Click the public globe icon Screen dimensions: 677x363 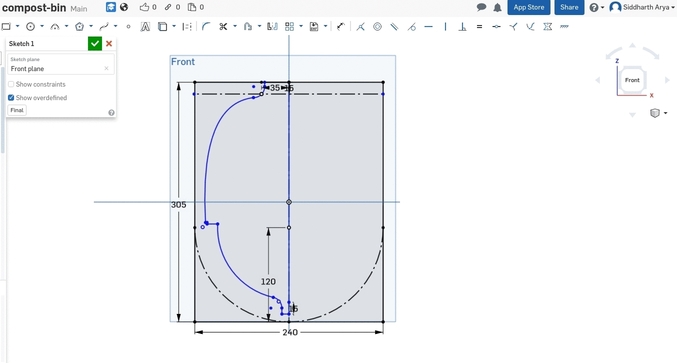124,7
